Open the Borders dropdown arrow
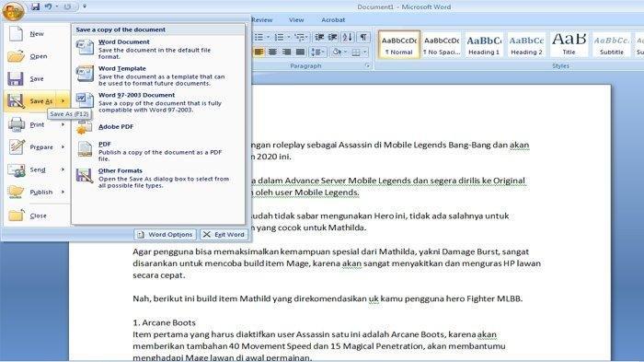644x362 pixels. 365,53
